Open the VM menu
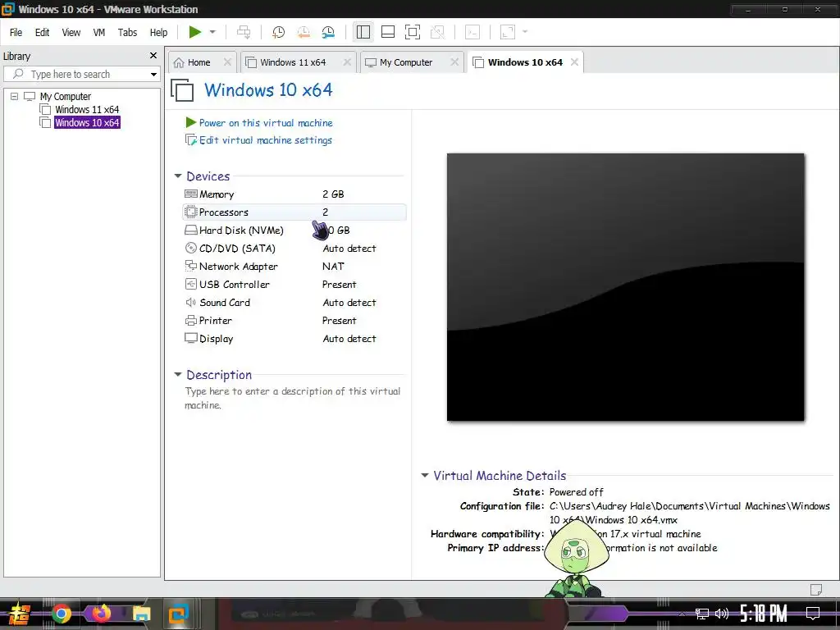 [x=99, y=33]
